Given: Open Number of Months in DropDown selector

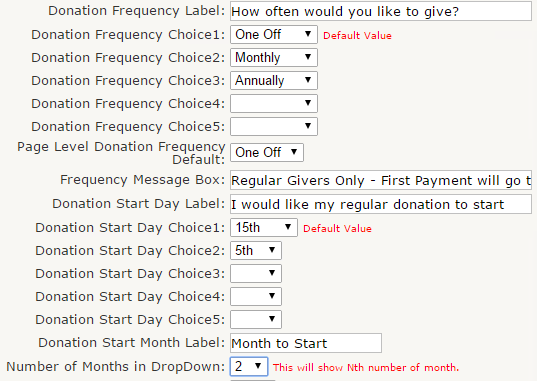Looking at the screenshot, I should 249,366.
